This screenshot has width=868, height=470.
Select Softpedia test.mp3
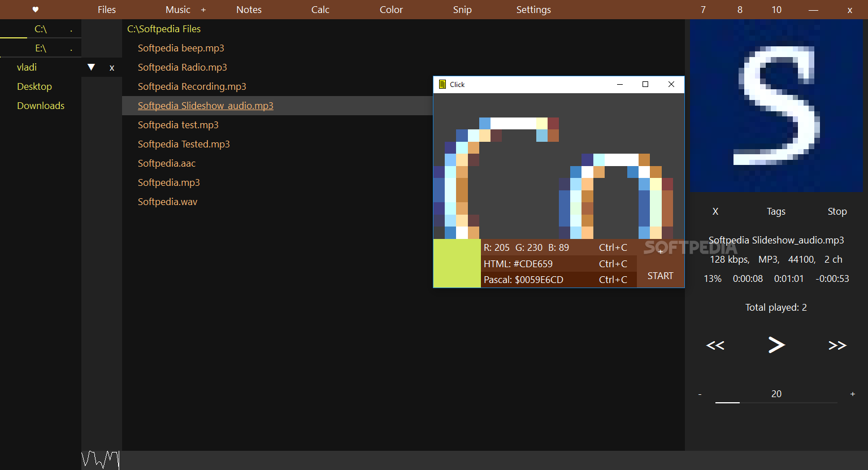178,125
